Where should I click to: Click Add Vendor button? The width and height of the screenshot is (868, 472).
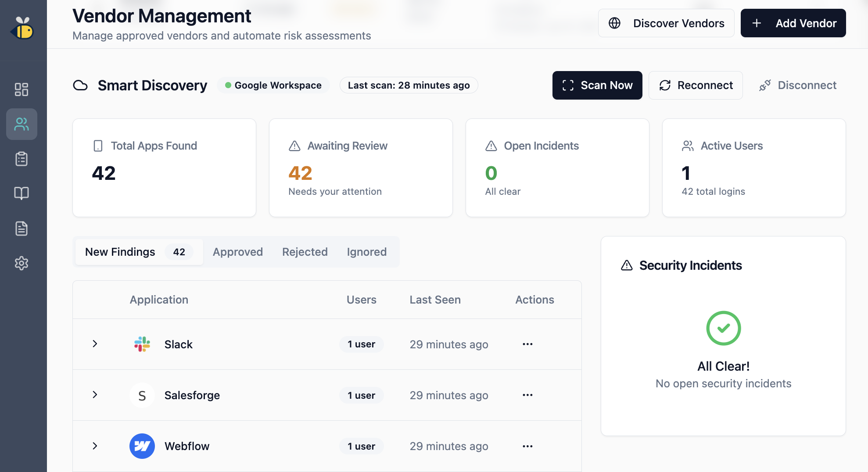(x=793, y=23)
